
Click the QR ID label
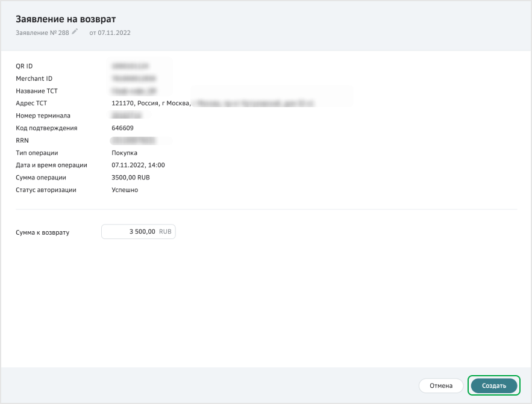[x=24, y=66]
